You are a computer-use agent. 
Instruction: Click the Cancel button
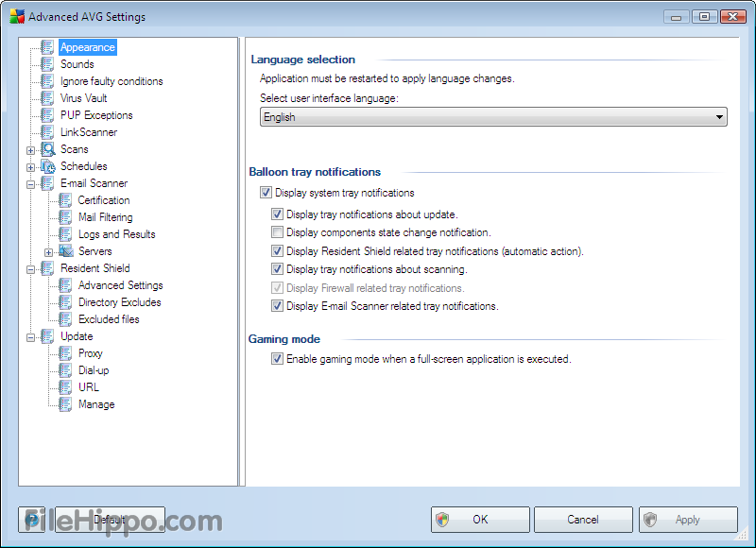point(583,520)
